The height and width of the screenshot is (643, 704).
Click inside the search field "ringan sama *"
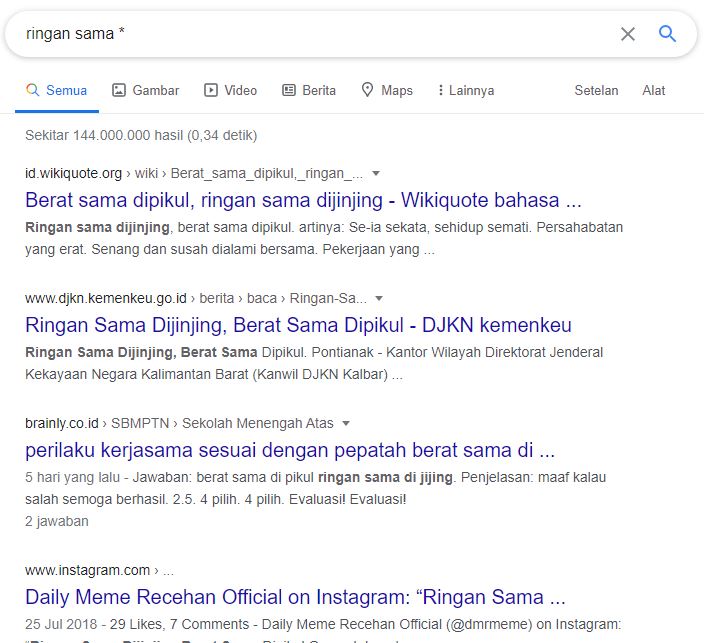tap(314, 34)
